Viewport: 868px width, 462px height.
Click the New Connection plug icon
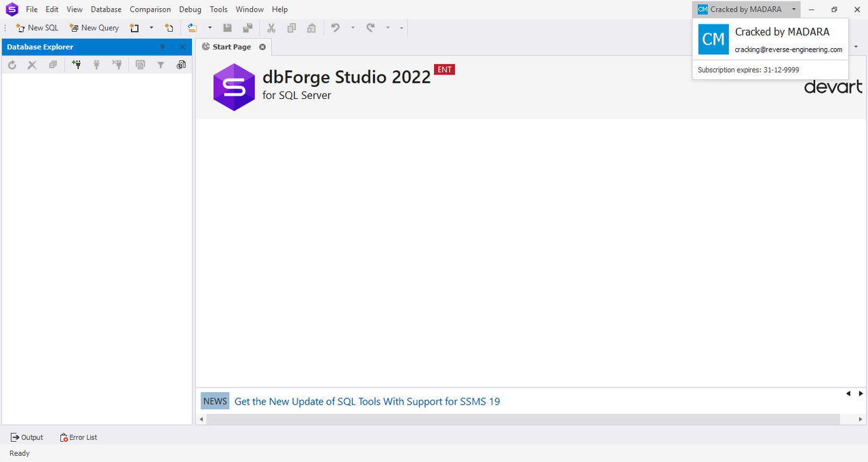tap(76, 65)
